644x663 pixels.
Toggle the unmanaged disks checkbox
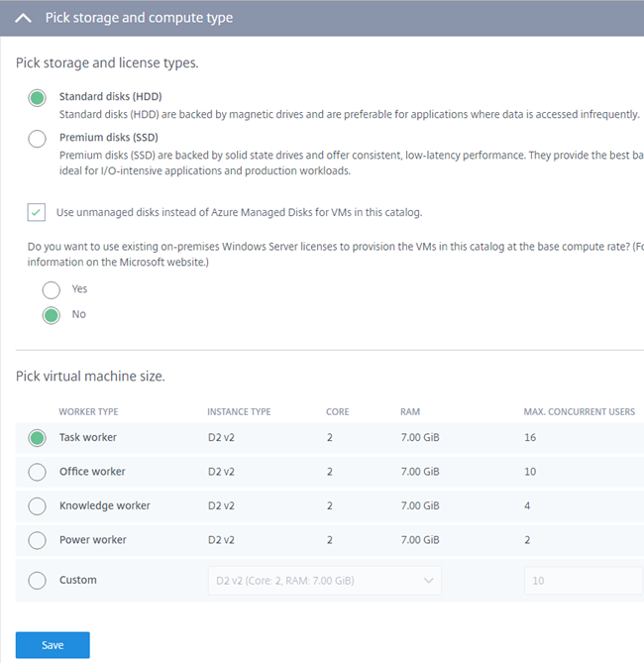coord(37,212)
